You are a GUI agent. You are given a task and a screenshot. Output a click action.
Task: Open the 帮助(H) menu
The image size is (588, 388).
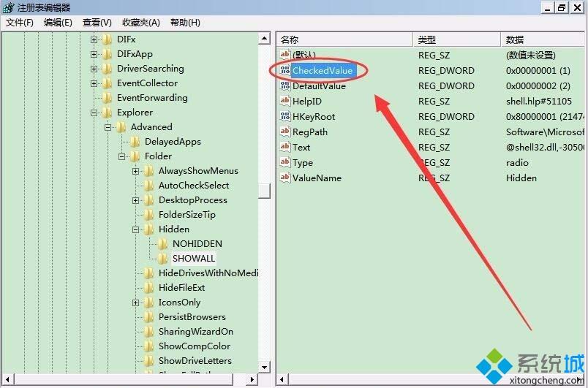point(185,23)
